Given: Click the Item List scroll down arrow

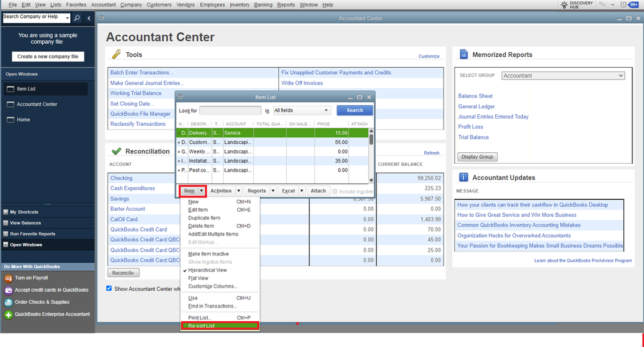Looking at the screenshot, I should [x=371, y=181].
